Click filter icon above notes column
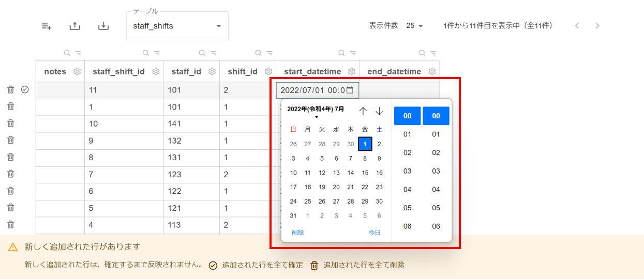This screenshot has width=644, height=279. 78,53
